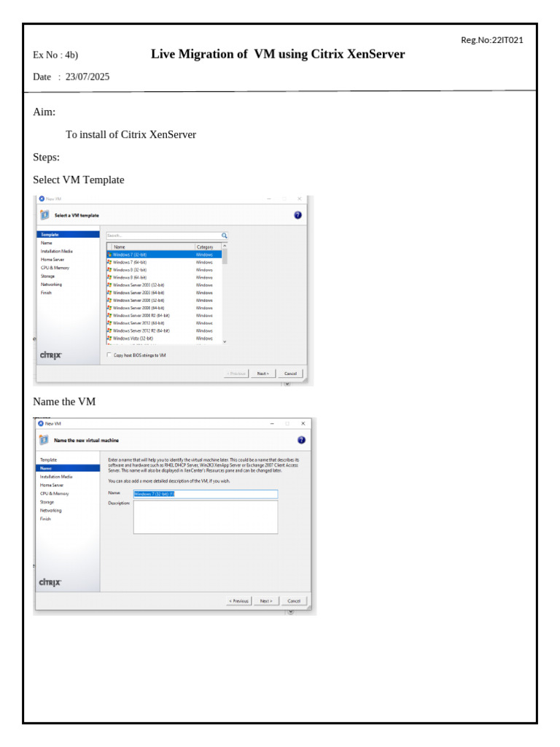The image size is (560, 747).
Task: Click 'Reg.No:22IT021' text at page top
Action: (x=492, y=41)
